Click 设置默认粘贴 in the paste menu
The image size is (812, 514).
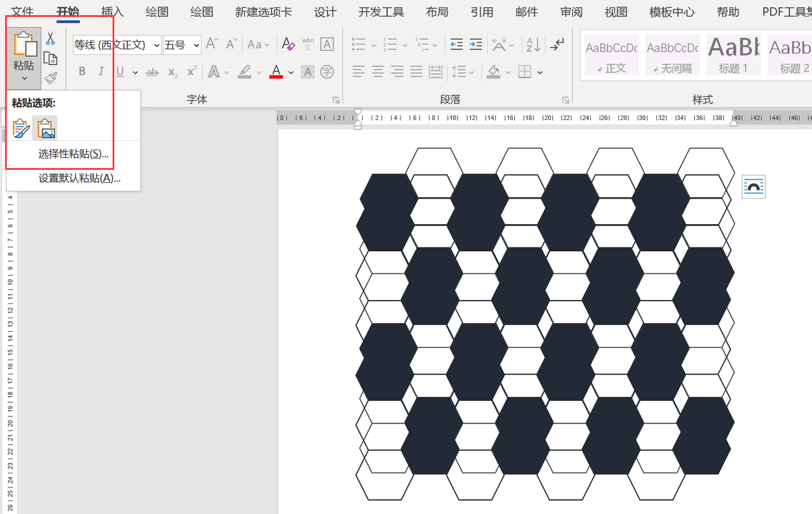click(79, 178)
